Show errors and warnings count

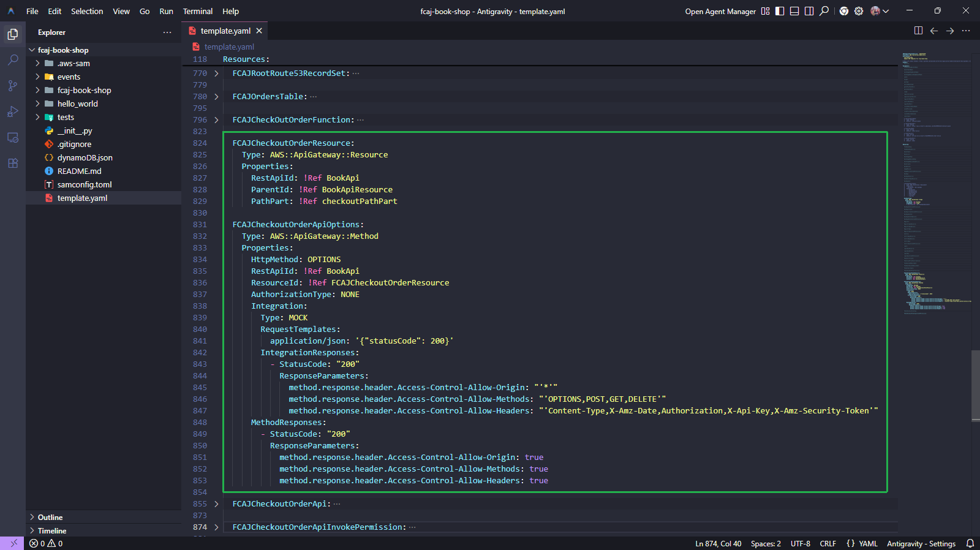point(46,543)
